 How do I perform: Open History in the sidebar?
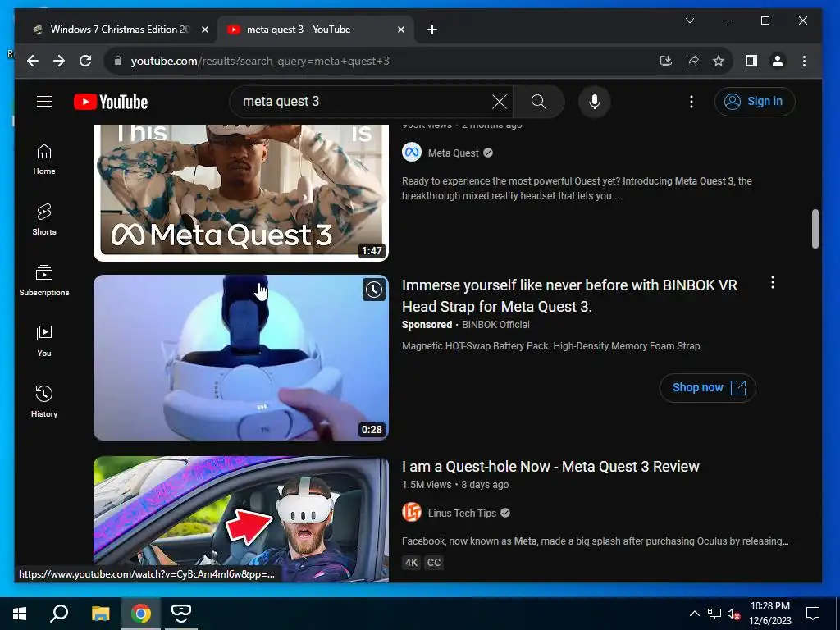click(x=44, y=401)
